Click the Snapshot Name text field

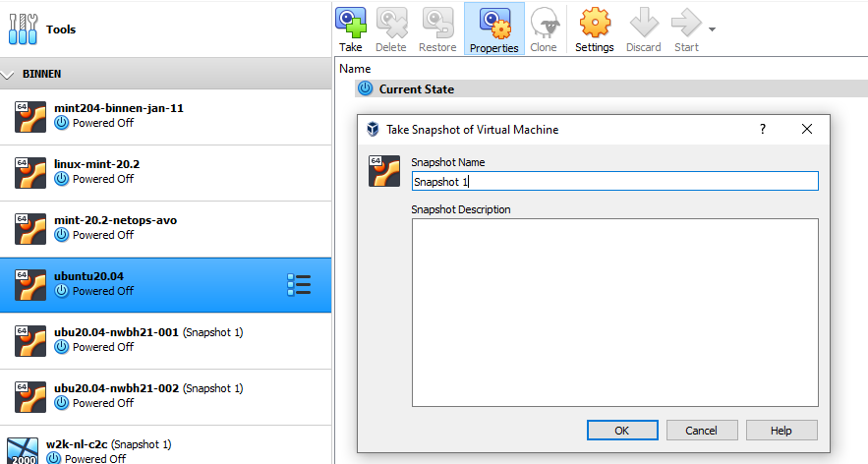pyautogui.click(x=614, y=181)
